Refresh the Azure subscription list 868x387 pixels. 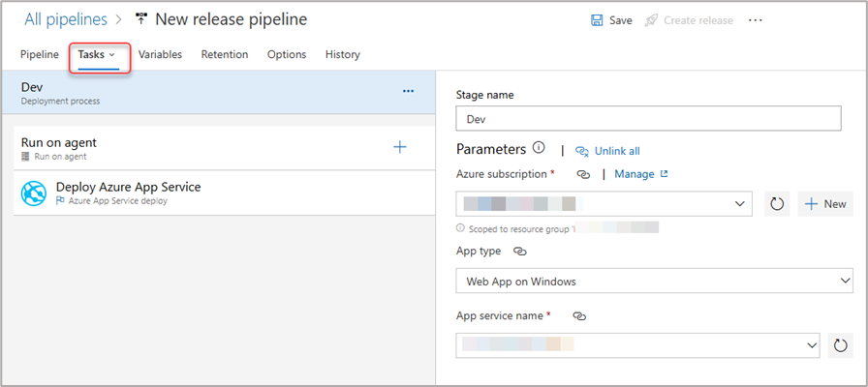(x=776, y=204)
